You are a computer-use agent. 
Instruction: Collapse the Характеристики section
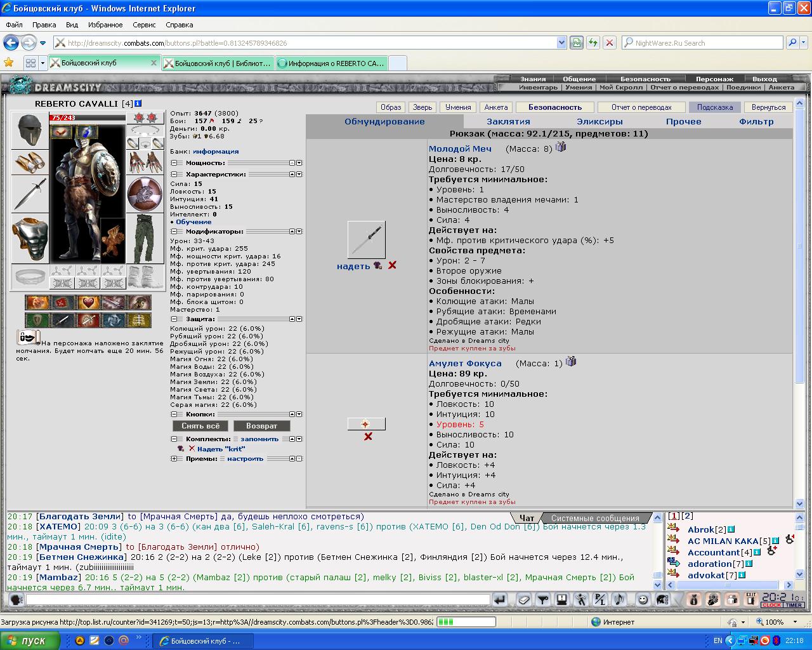pos(174,174)
